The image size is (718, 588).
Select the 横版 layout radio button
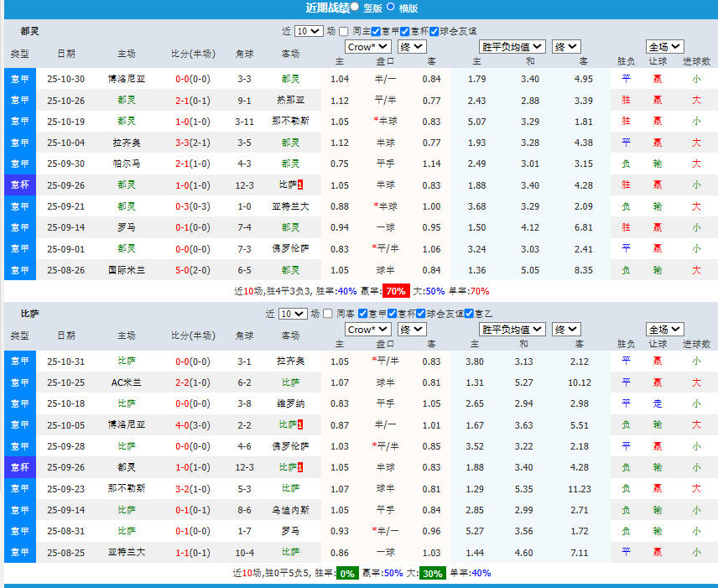(391, 7)
